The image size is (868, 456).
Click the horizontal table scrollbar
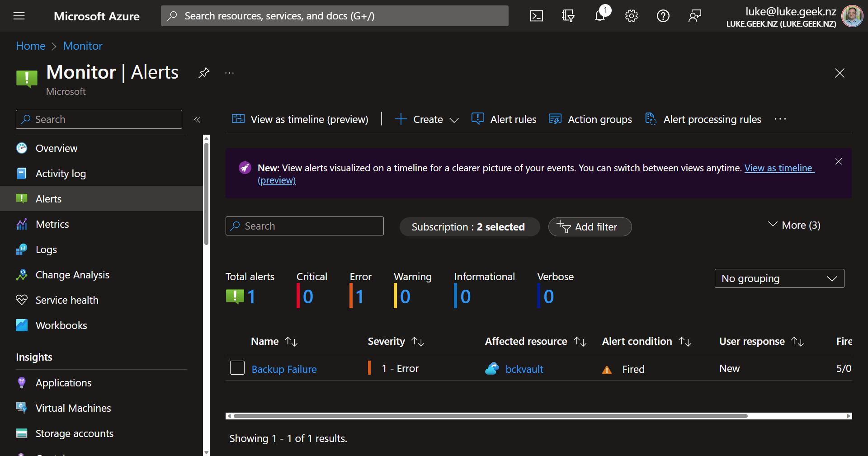coord(491,416)
